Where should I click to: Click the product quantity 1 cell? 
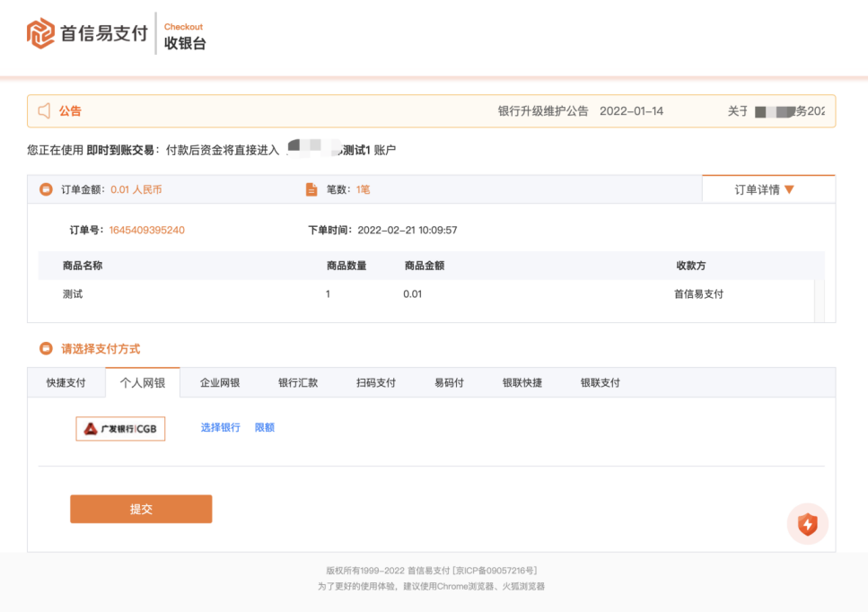pyautogui.click(x=328, y=293)
